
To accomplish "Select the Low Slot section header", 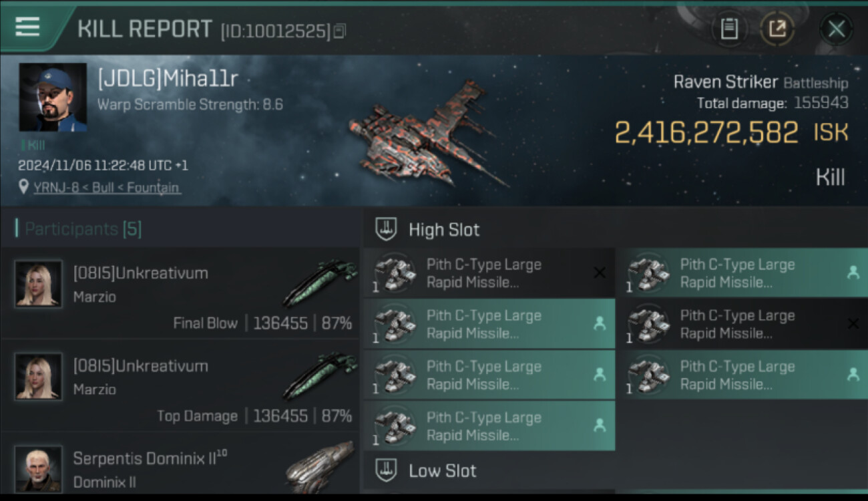I will point(443,470).
